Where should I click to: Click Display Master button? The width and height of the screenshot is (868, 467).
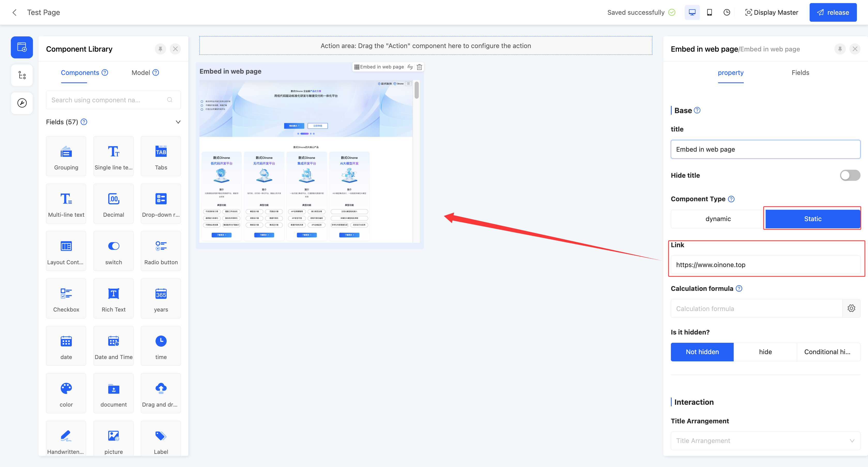tap(771, 12)
